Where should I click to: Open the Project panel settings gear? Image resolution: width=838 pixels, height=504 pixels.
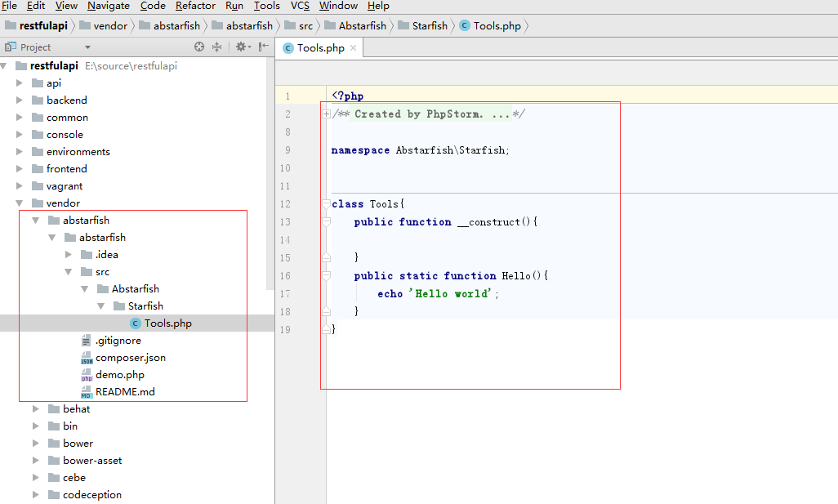(x=242, y=47)
